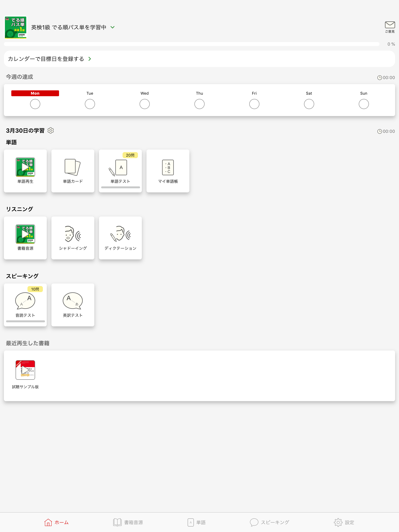Start 音読テスト reading aloud test
399x532 pixels.
pos(25,305)
